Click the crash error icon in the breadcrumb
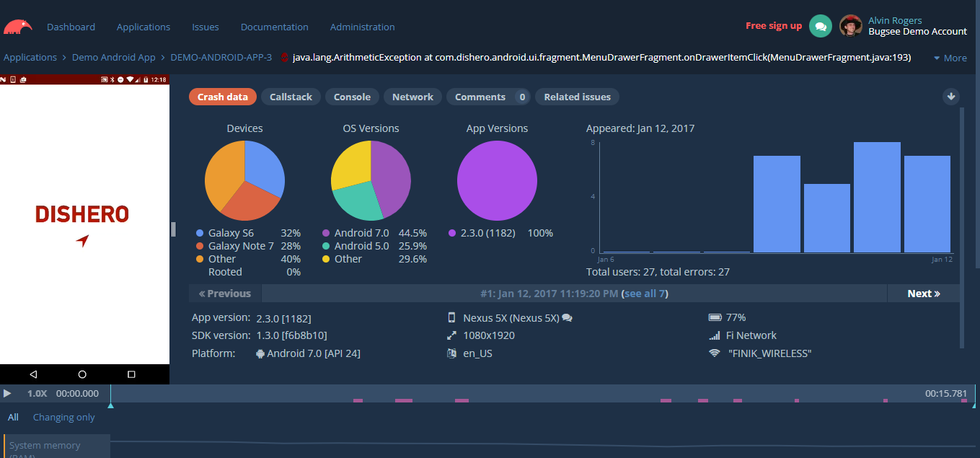The image size is (980, 458). pos(285,57)
